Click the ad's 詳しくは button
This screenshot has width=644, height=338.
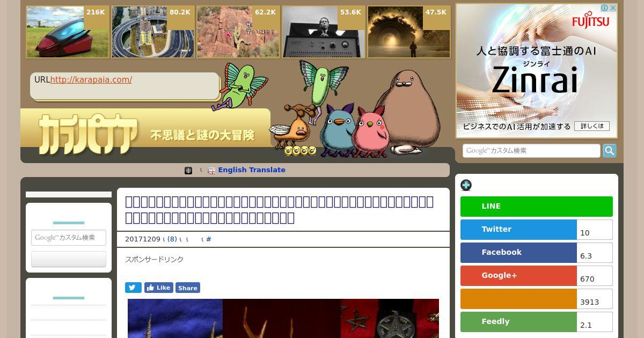592,126
